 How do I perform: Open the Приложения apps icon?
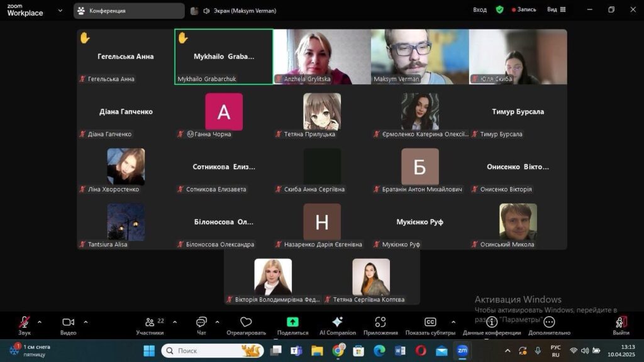click(x=380, y=322)
